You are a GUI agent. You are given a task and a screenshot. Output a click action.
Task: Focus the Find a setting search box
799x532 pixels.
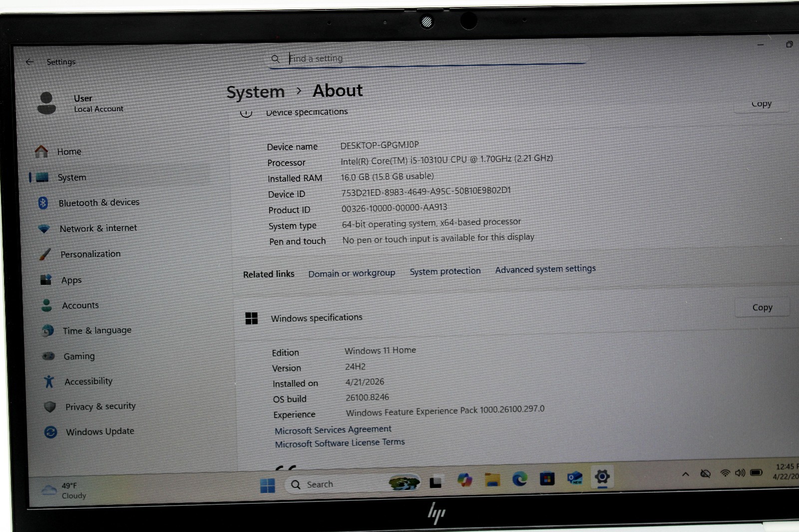(x=427, y=58)
